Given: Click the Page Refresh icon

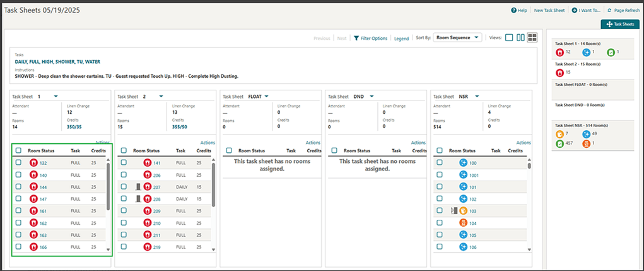Looking at the screenshot, I should pos(609,11).
